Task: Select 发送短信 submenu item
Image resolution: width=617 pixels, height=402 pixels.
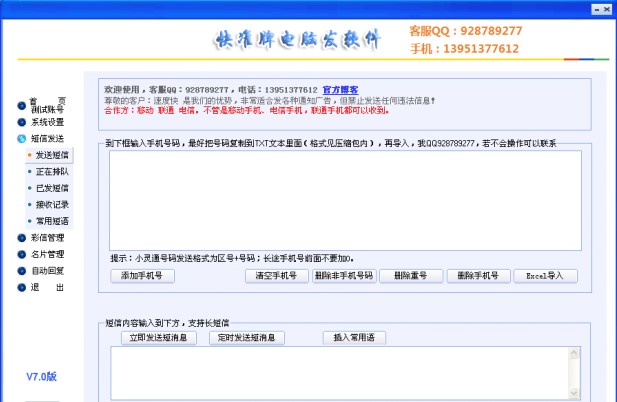Action: 52,155
